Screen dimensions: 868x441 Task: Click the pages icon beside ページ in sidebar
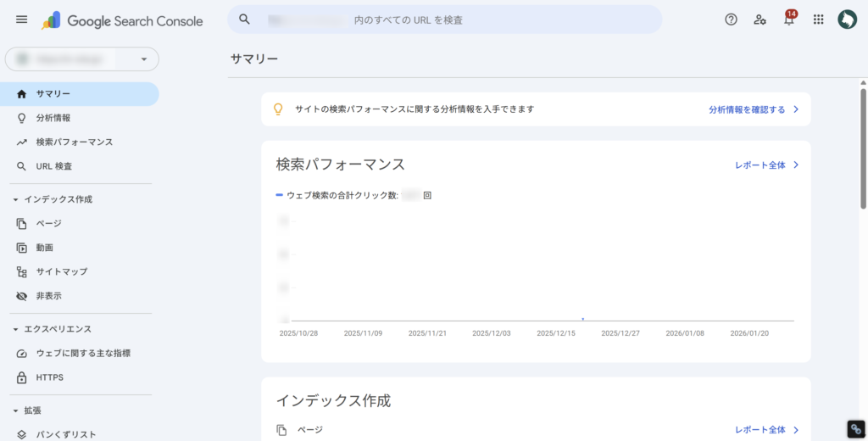(x=21, y=224)
